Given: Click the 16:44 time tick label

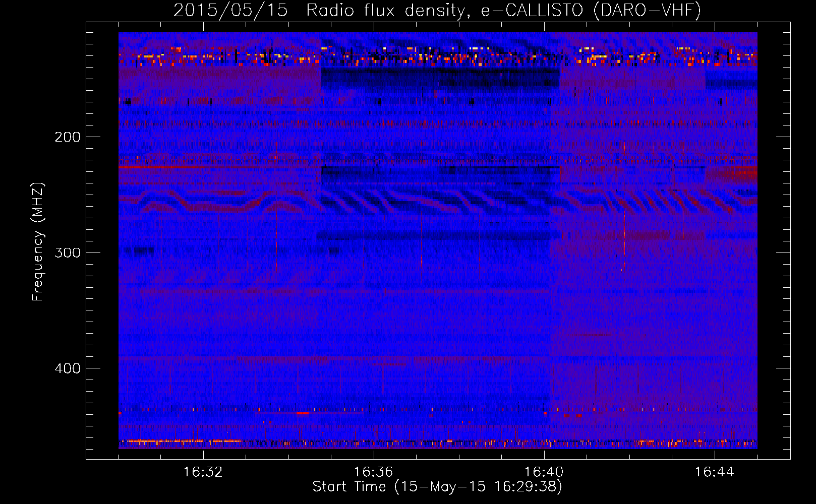Looking at the screenshot, I should point(714,472).
